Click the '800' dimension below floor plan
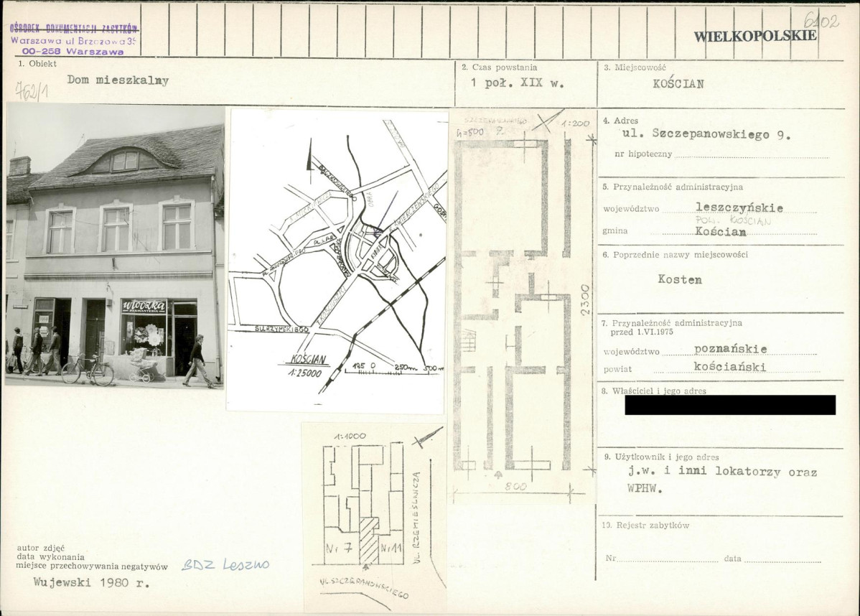 tap(515, 487)
